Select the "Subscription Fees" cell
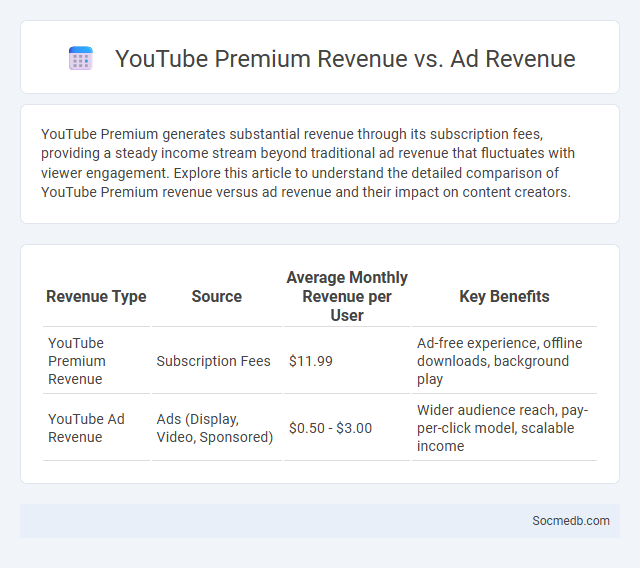Screen dimensions: 640x568 coord(217,361)
